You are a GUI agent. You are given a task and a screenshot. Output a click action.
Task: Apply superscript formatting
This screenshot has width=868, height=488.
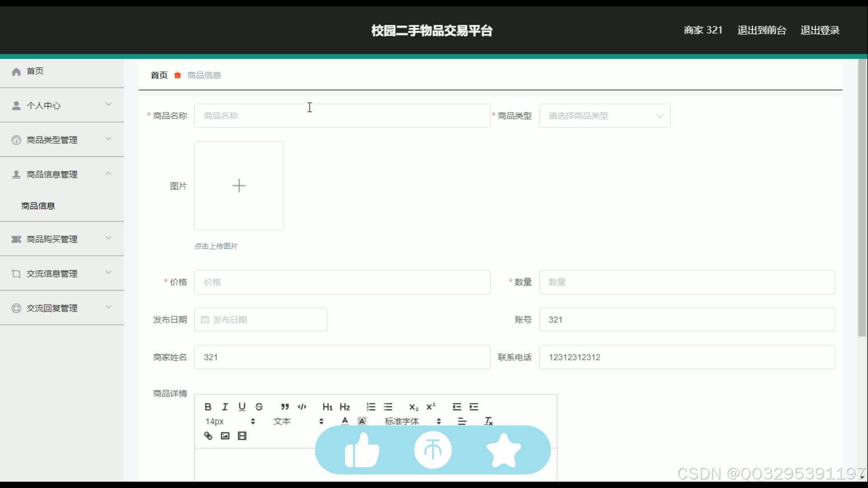click(431, 407)
